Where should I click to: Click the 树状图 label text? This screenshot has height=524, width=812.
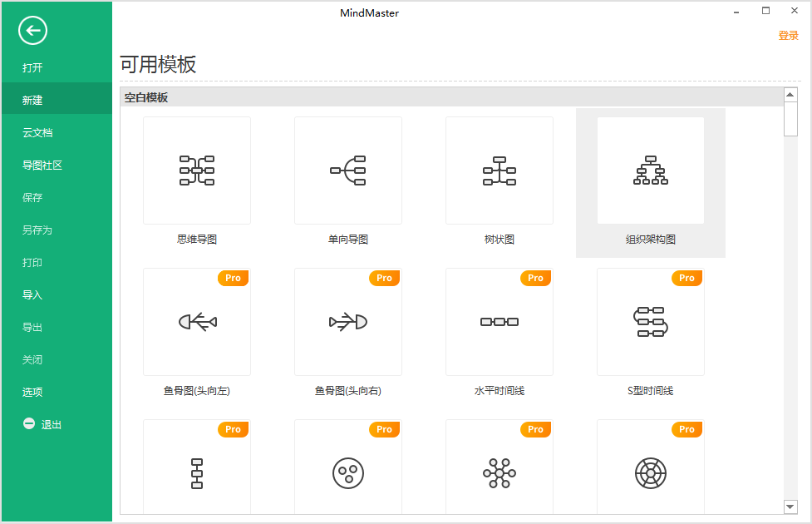click(500, 240)
